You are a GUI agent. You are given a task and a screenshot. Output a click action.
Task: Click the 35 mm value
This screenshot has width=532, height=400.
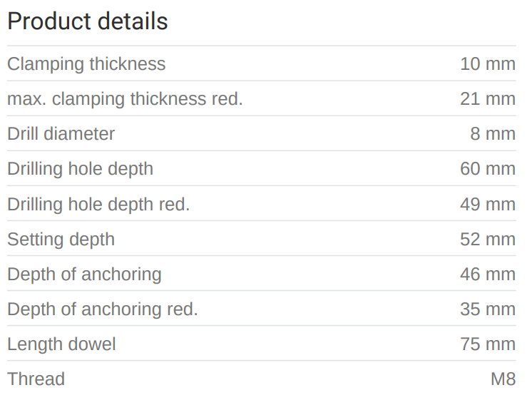point(488,309)
